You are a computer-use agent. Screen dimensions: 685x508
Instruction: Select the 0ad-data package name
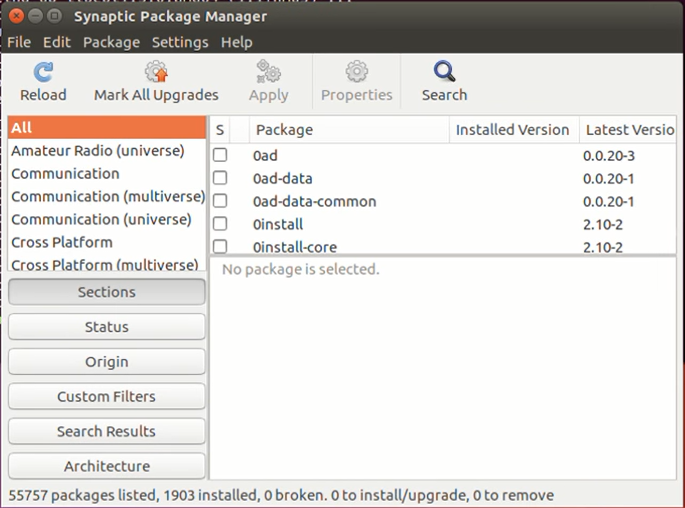pyautogui.click(x=283, y=179)
